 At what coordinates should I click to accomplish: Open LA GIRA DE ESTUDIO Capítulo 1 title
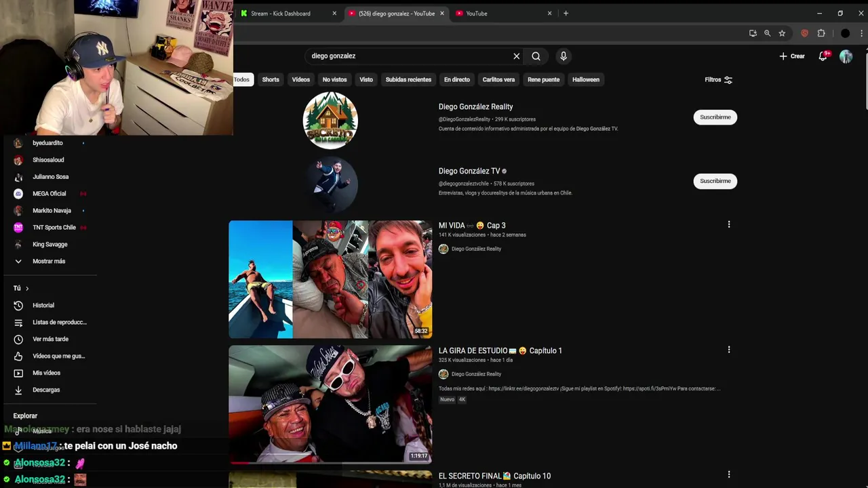point(500,350)
